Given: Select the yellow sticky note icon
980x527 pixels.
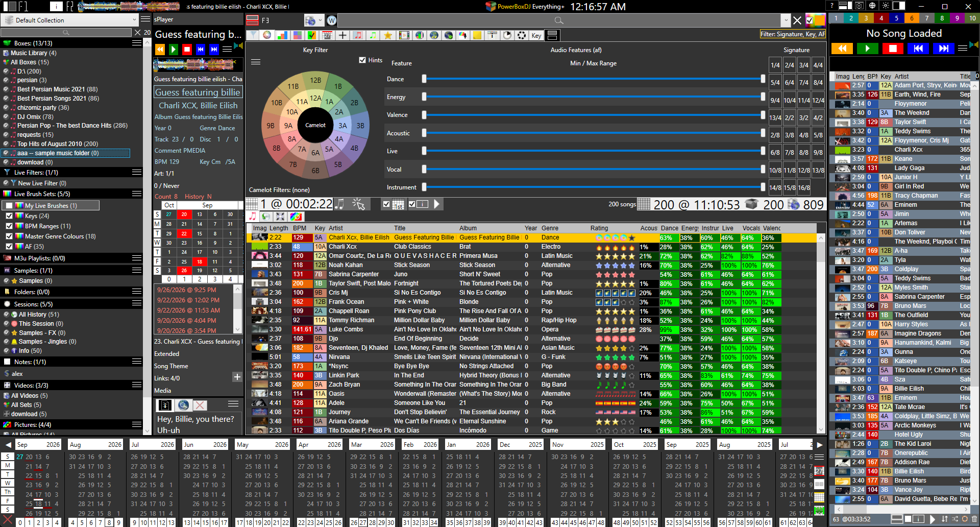Looking at the screenshot, I should click(x=477, y=35).
